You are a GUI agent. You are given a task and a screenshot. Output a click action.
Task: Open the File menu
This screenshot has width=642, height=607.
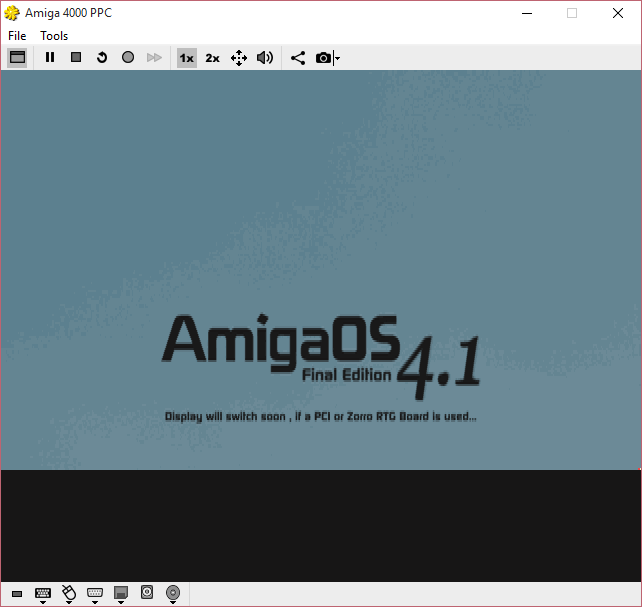click(17, 36)
